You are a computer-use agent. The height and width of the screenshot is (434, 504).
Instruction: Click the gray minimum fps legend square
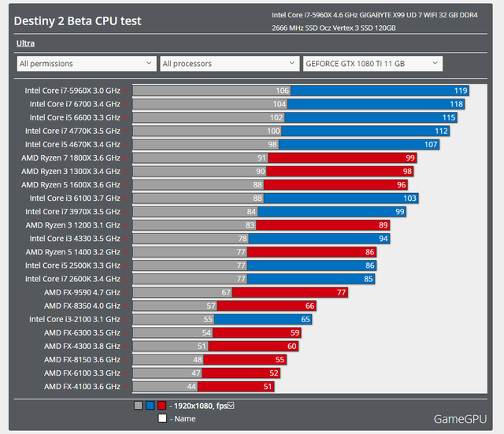[x=139, y=406]
